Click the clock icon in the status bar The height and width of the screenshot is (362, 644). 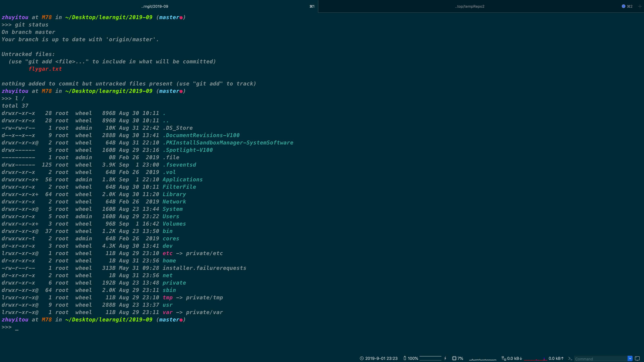[362, 358]
